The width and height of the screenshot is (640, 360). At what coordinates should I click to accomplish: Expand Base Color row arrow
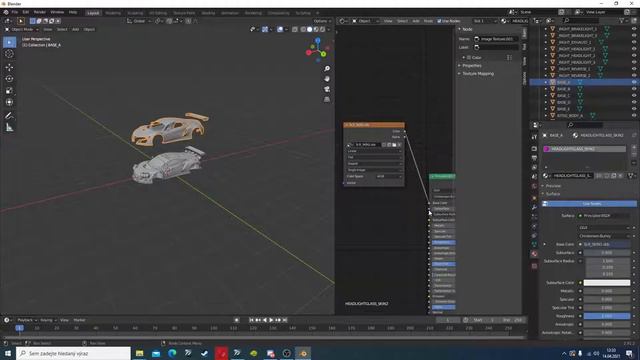(x=545, y=244)
